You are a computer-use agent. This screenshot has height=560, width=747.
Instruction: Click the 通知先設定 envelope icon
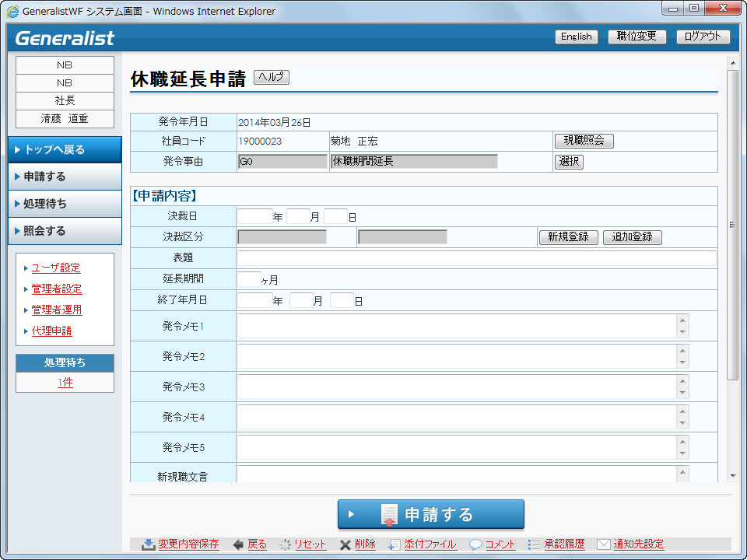602,544
